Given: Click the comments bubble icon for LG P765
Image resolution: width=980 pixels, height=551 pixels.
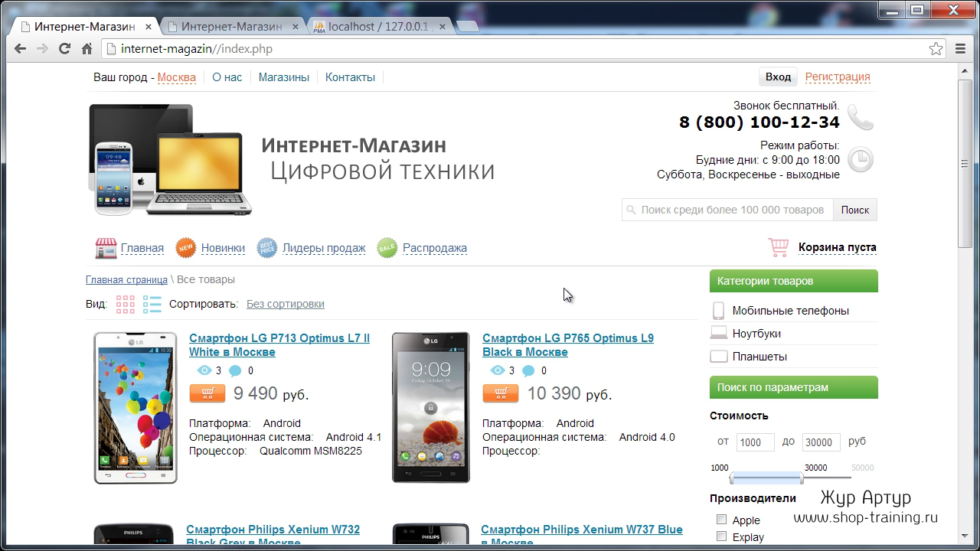Looking at the screenshot, I should tap(528, 371).
